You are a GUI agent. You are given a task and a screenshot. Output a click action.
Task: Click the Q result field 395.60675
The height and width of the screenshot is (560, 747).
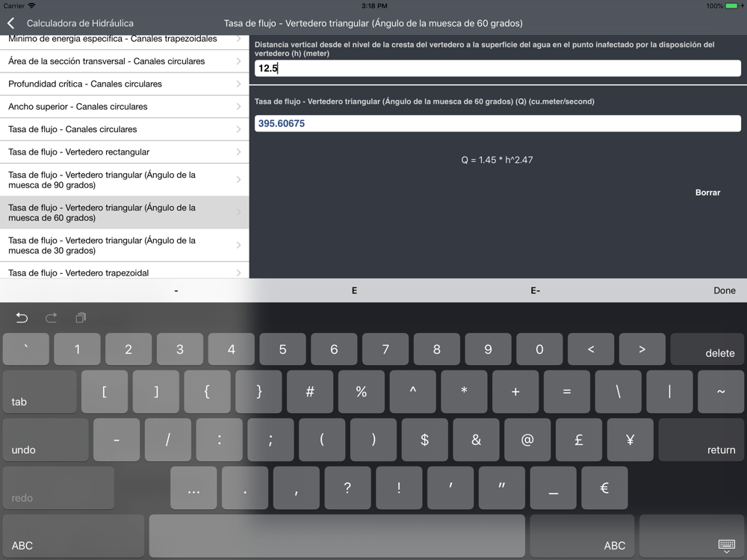[x=498, y=123]
